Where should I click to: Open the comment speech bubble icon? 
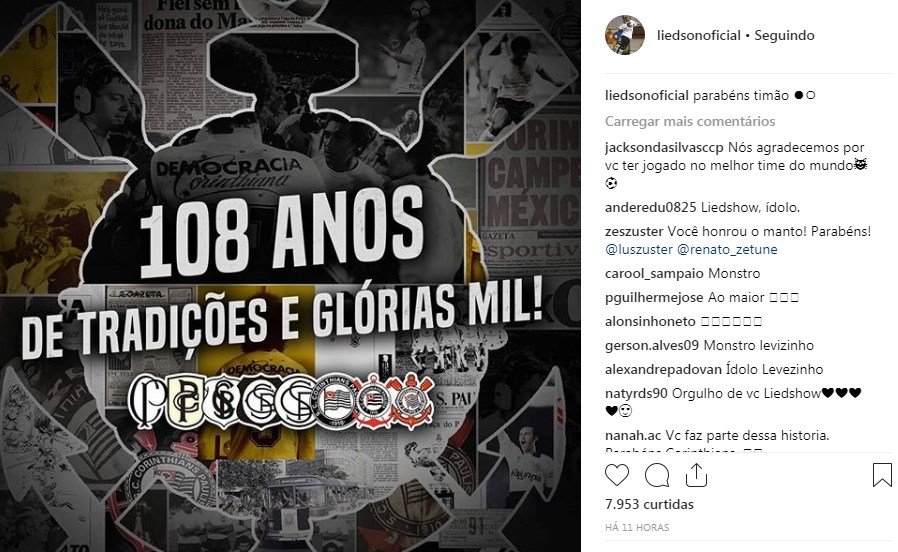656,475
